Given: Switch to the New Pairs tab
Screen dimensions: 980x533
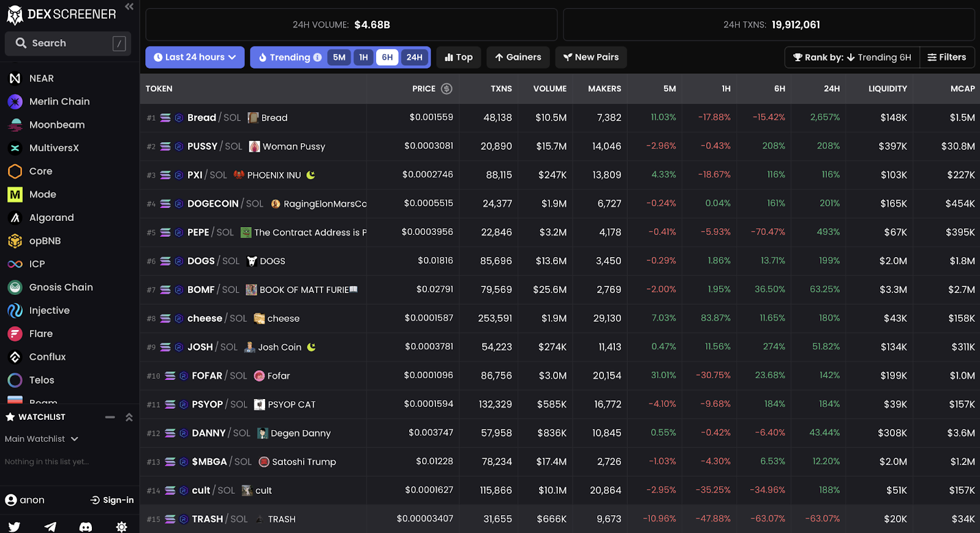Looking at the screenshot, I should 591,58.
